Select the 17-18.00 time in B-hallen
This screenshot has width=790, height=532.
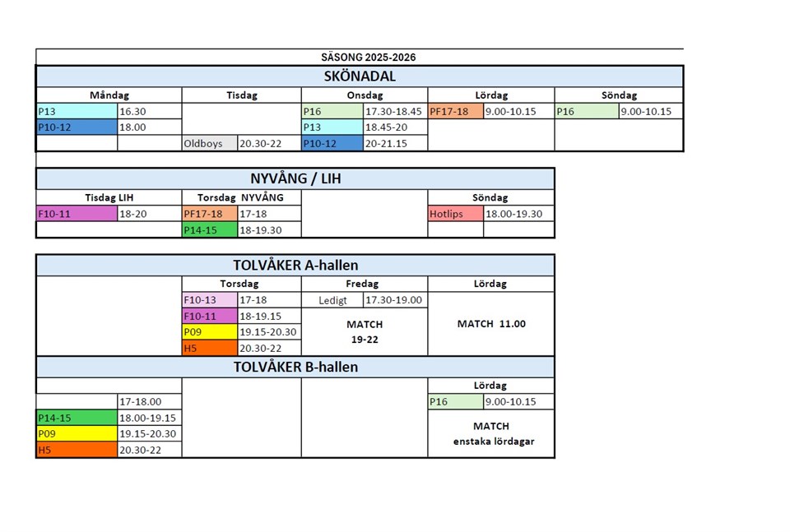point(149,402)
